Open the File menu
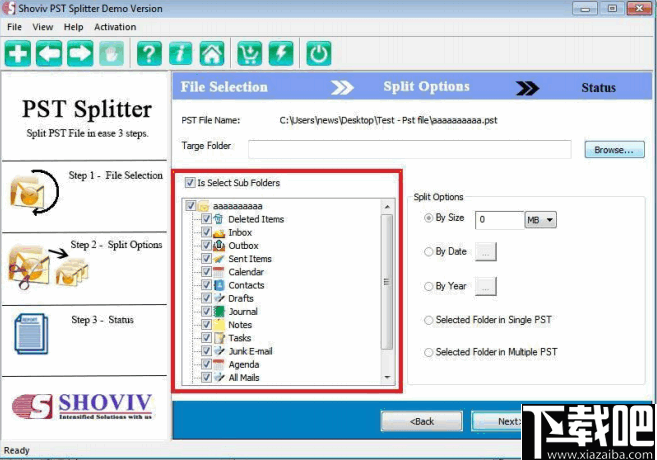This screenshot has height=460, width=657. point(14,27)
